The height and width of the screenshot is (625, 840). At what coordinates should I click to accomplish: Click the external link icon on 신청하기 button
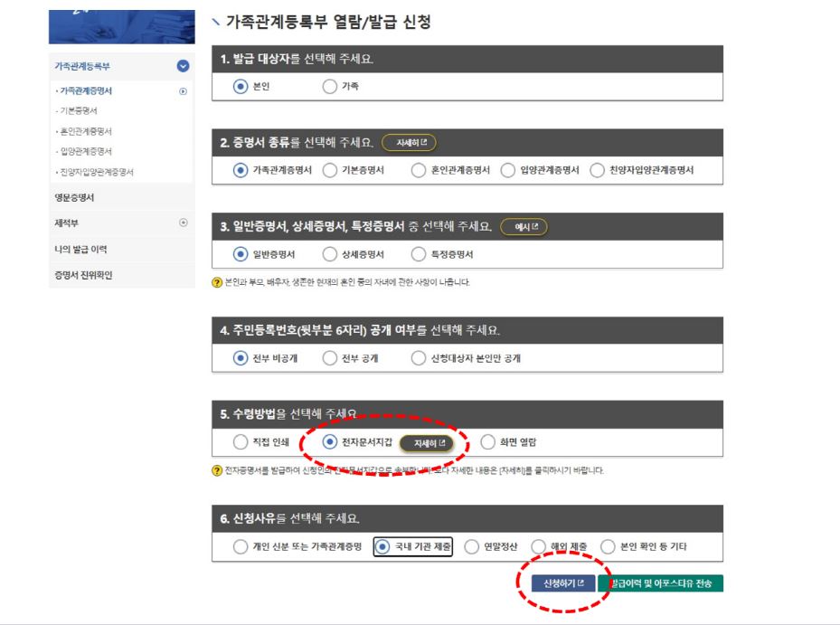pos(583,583)
